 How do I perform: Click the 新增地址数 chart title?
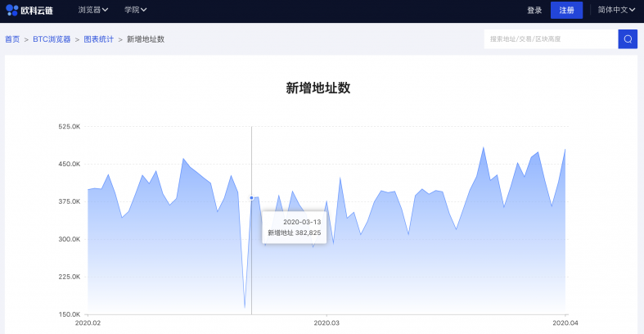(x=317, y=88)
